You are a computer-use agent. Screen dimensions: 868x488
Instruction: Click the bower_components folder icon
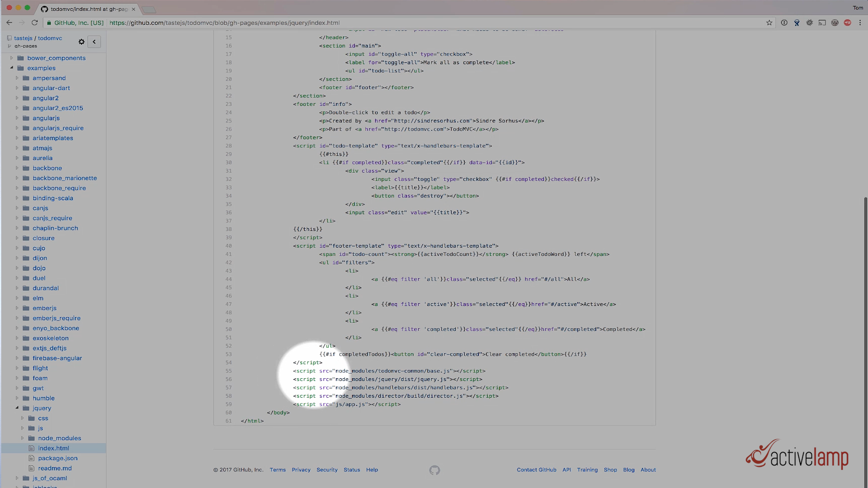tap(20, 58)
